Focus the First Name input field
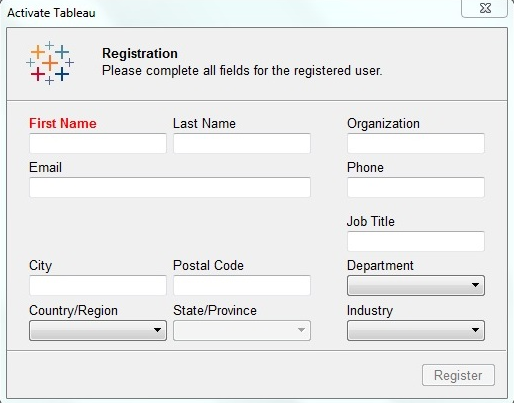 point(98,143)
